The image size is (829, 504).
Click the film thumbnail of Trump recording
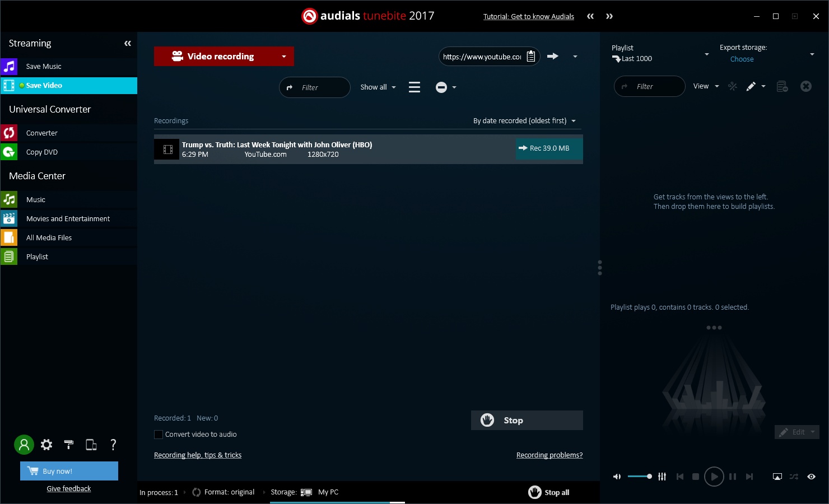pyautogui.click(x=167, y=150)
